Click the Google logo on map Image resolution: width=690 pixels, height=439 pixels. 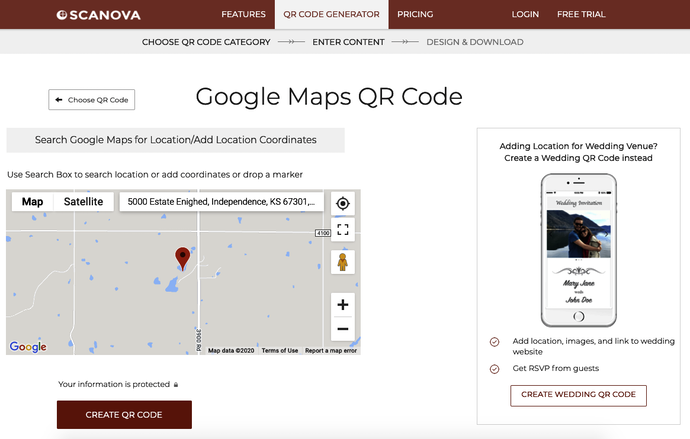(28, 347)
